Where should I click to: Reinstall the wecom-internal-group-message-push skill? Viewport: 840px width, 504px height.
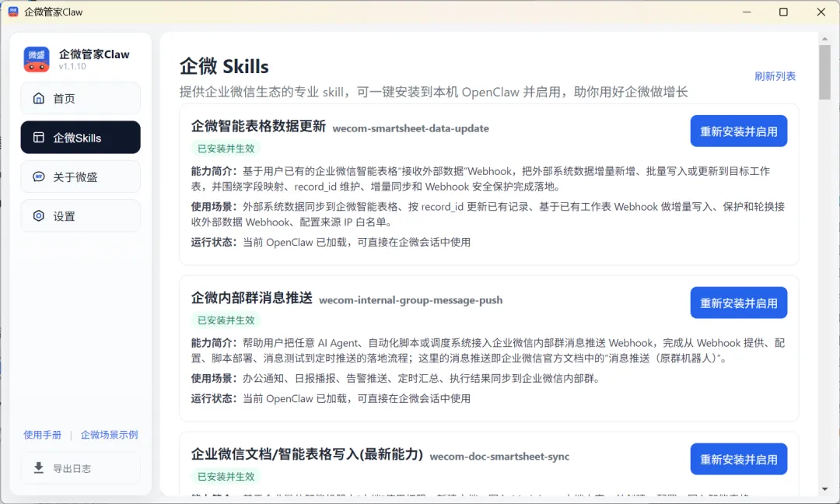click(x=739, y=303)
